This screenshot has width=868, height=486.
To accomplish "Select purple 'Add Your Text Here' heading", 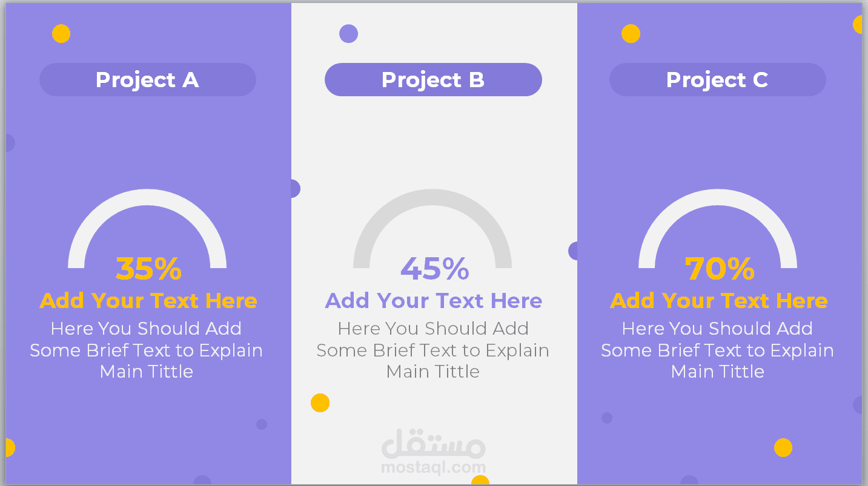I will [434, 301].
